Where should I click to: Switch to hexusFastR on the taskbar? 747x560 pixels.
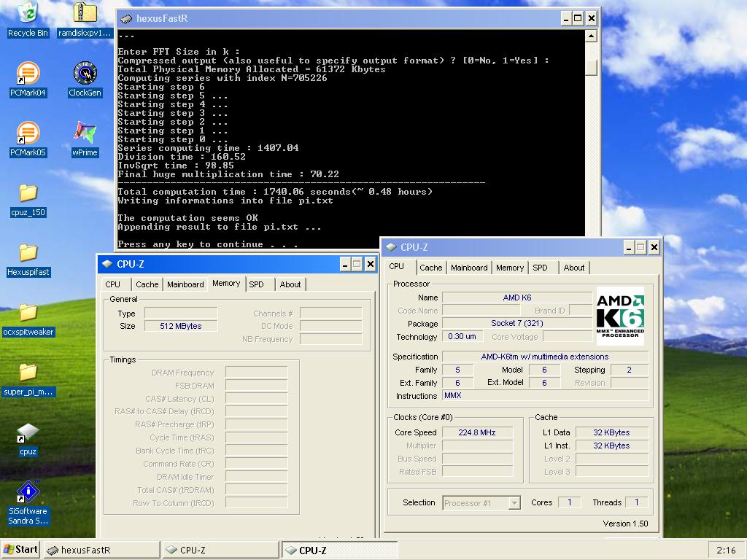coord(102,550)
